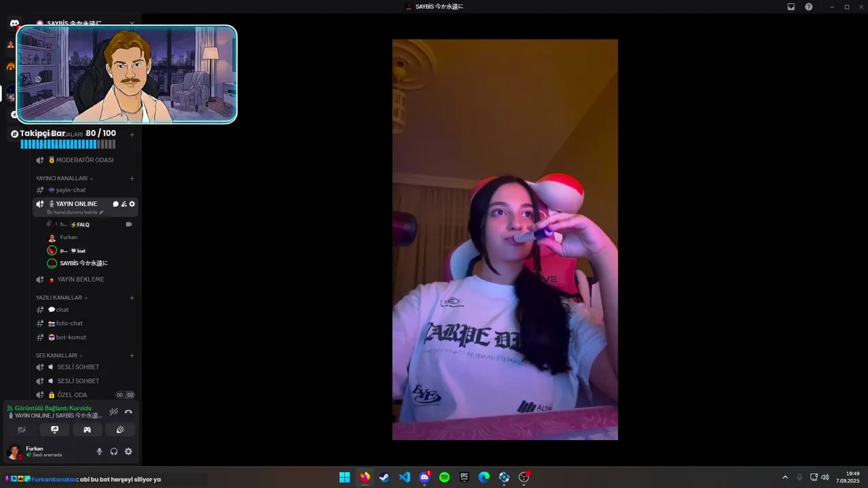
Task: Click cartoon man overlay image
Action: tap(127, 75)
